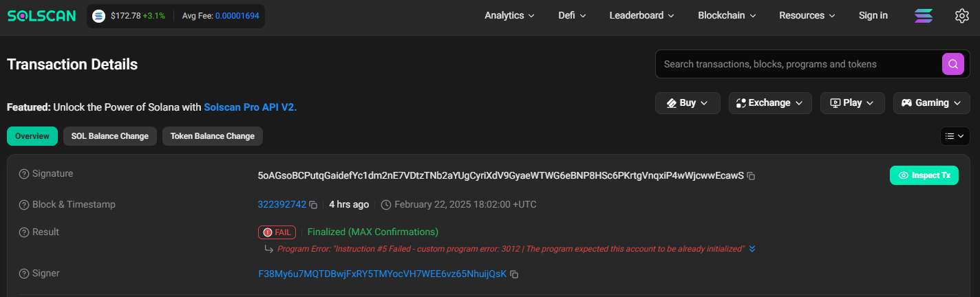Click the Solana gradient network icon
The width and height of the screenshot is (980, 297).
(924, 16)
